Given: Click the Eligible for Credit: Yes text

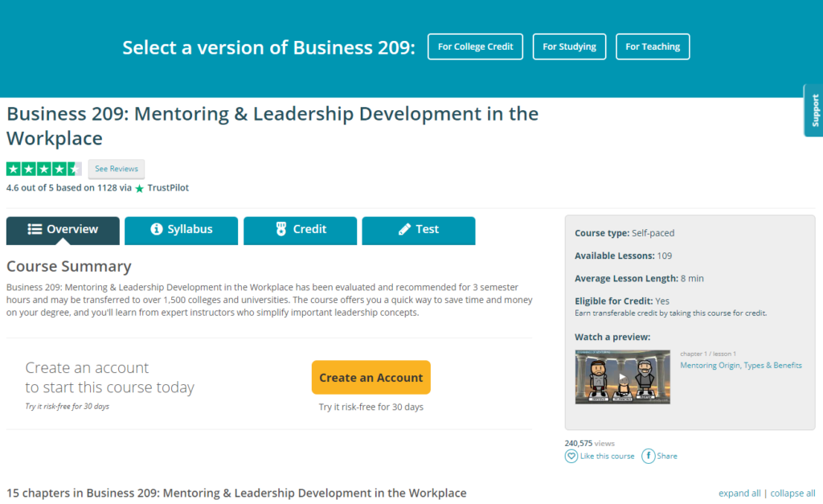Looking at the screenshot, I should click(622, 301).
